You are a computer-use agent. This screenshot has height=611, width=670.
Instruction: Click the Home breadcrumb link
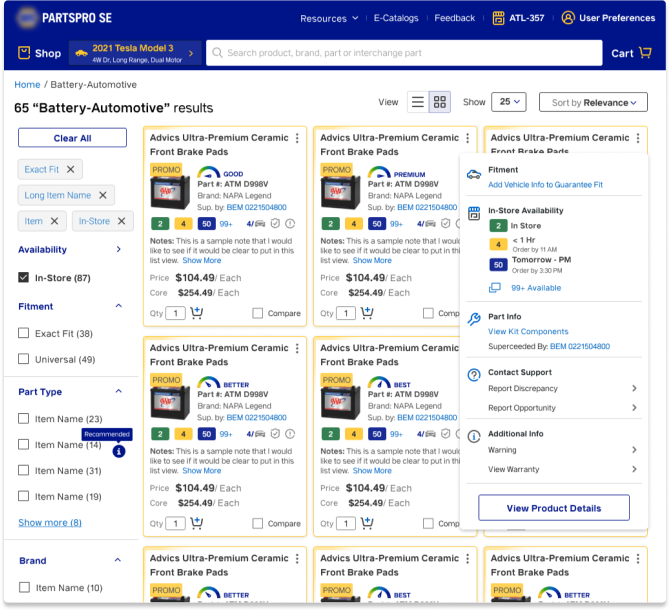tap(27, 85)
